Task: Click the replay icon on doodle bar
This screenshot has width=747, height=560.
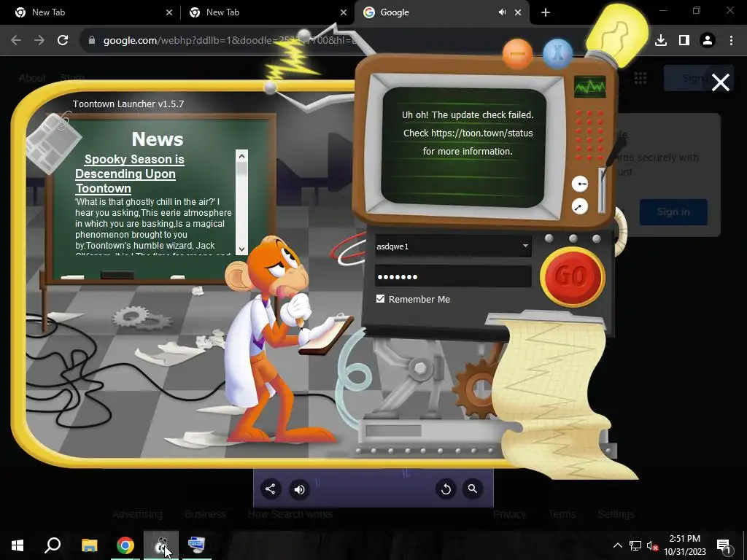Action: point(446,489)
